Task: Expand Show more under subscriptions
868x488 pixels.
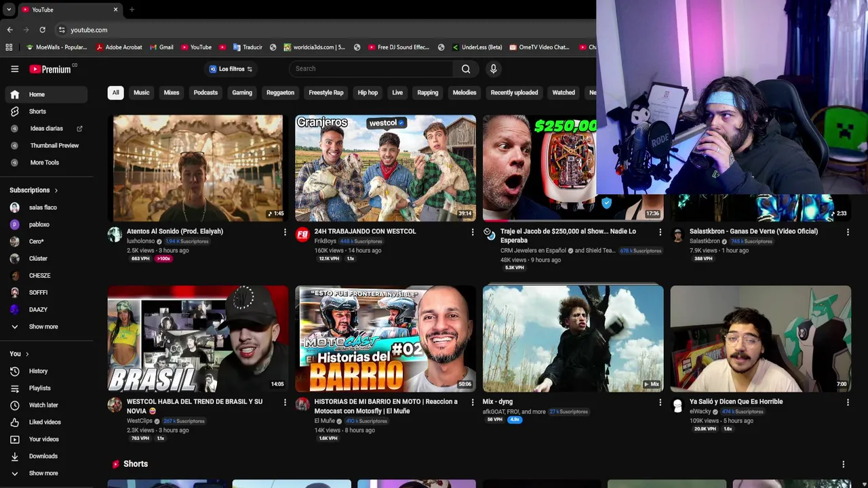Action: [x=46, y=327]
